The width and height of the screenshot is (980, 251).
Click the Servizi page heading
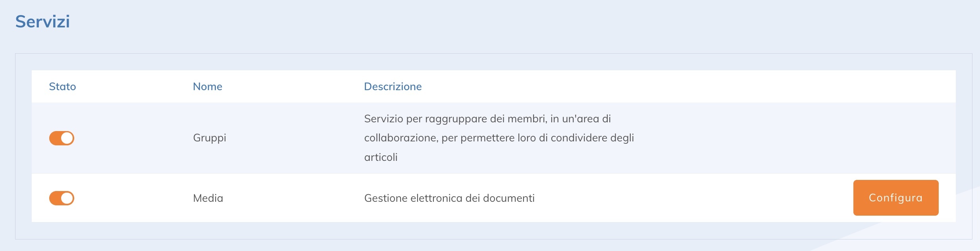pos(42,22)
